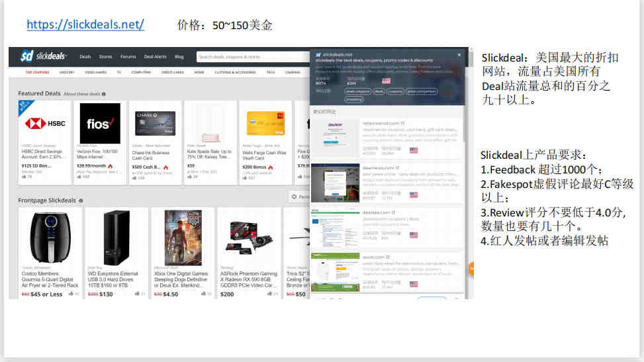Click thumbs-up icon on Verizon Fios deal
The height and width of the screenshot is (362, 644).
coord(79,177)
